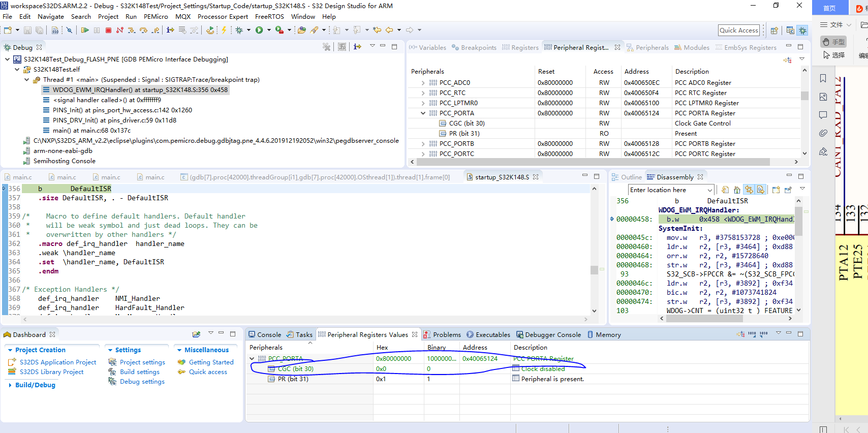Click the green bug Debug icon
The image size is (868, 433).
coord(239,30)
